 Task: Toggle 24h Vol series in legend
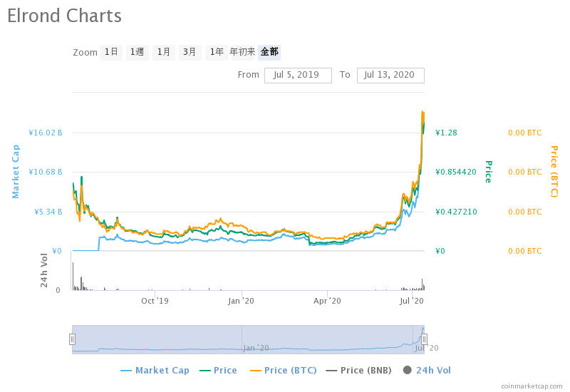point(427,370)
